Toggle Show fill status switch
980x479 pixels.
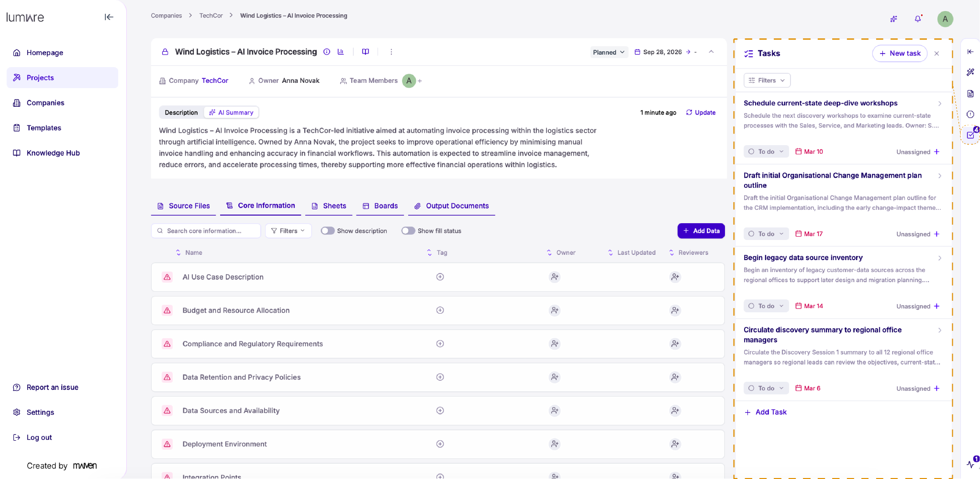click(x=408, y=231)
